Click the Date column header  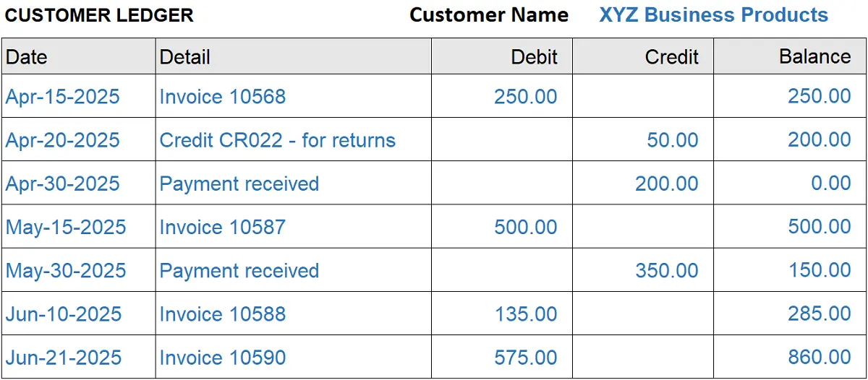coord(27,57)
